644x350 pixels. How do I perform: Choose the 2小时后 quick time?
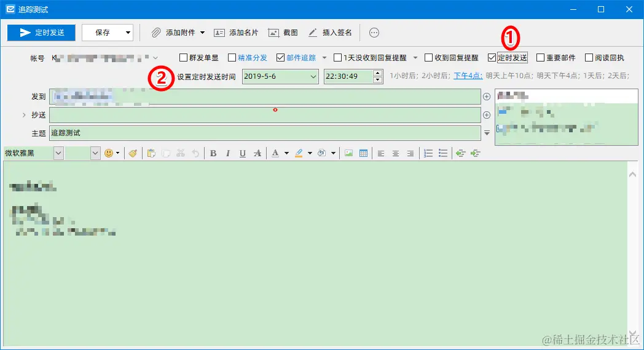point(434,76)
